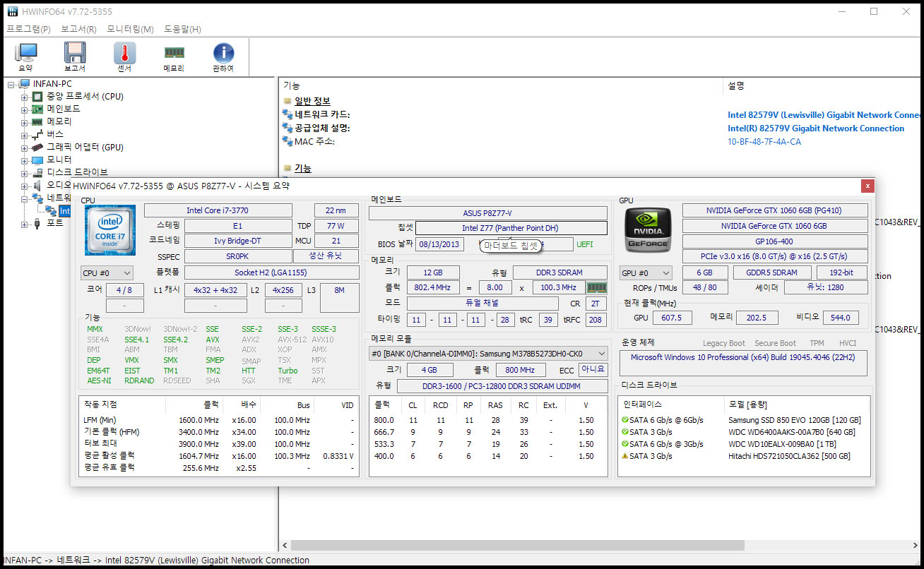Expand the 메모리 tree node

click(x=25, y=122)
